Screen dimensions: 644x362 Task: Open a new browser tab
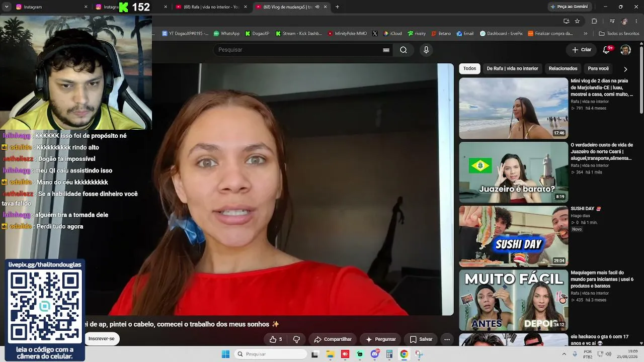(x=337, y=7)
